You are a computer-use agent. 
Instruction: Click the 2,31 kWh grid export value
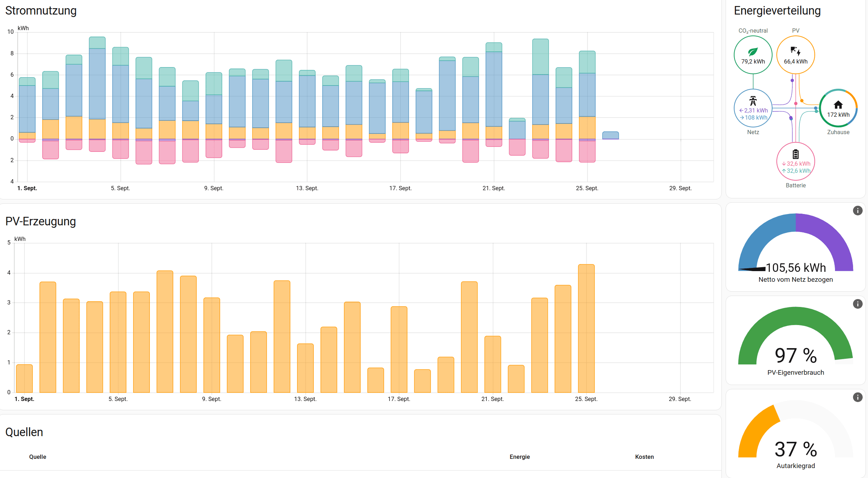click(x=756, y=111)
